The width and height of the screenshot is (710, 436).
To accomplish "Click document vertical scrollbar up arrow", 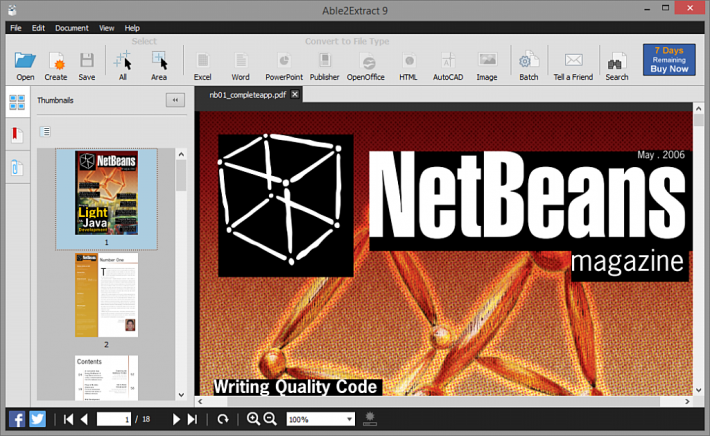I will point(698,109).
